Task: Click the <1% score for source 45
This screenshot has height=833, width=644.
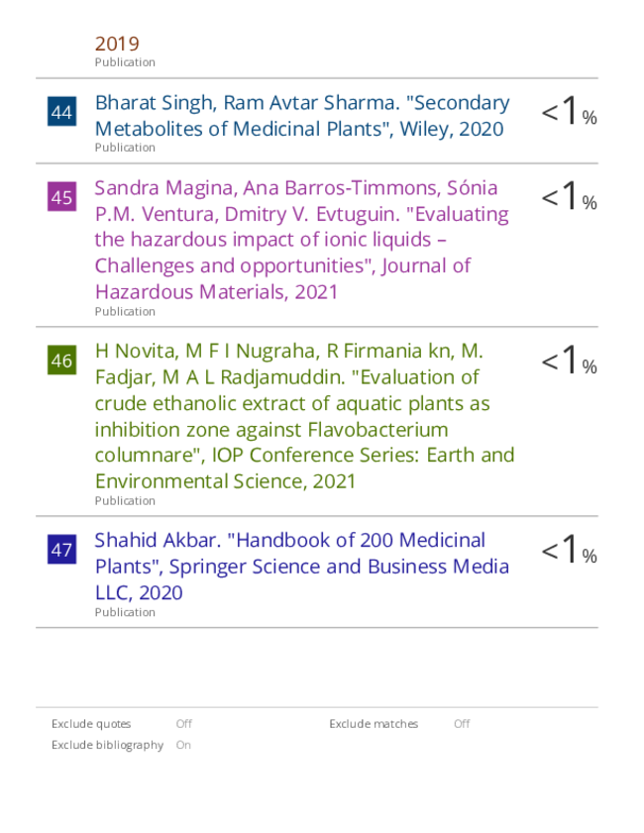Action: (x=569, y=196)
